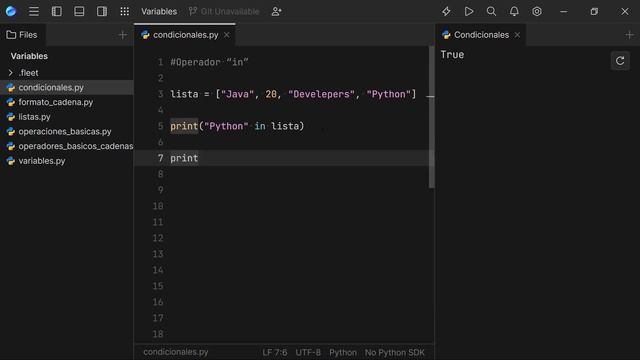Restore down the Fleet window
This screenshot has width=640, height=360.
(594, 11)
